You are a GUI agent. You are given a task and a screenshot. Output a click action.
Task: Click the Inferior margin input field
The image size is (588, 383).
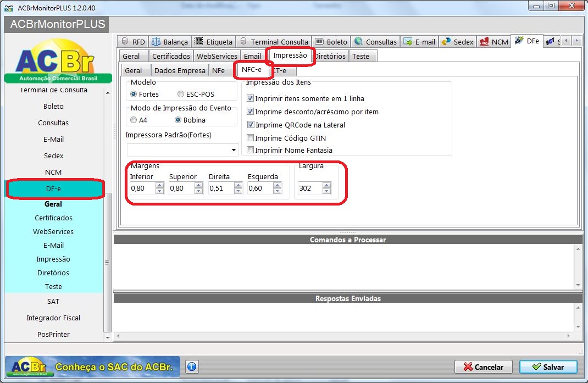click(142, 188)
